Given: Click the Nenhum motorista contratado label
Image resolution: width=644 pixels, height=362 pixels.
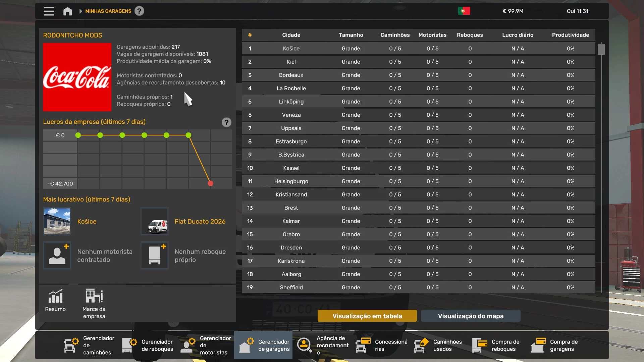Looking at the screenshot, I should click(x=105, y=256).
